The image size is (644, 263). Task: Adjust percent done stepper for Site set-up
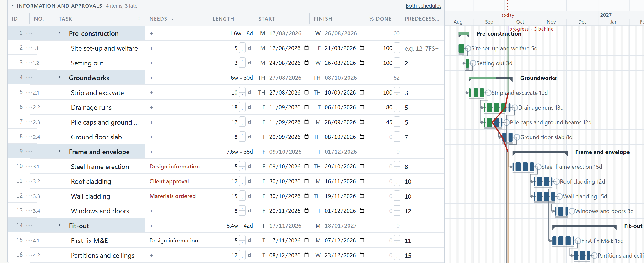click(397, 48)
